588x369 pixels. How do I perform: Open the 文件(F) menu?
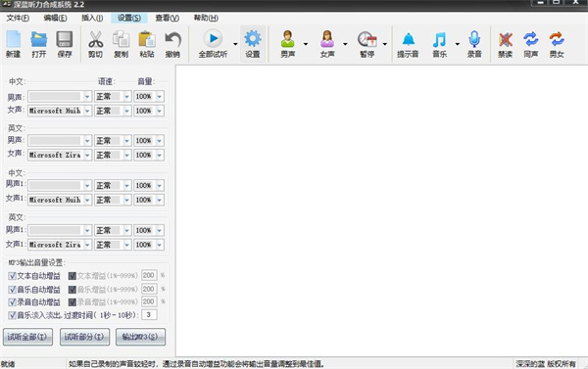[x=18, y=18]
